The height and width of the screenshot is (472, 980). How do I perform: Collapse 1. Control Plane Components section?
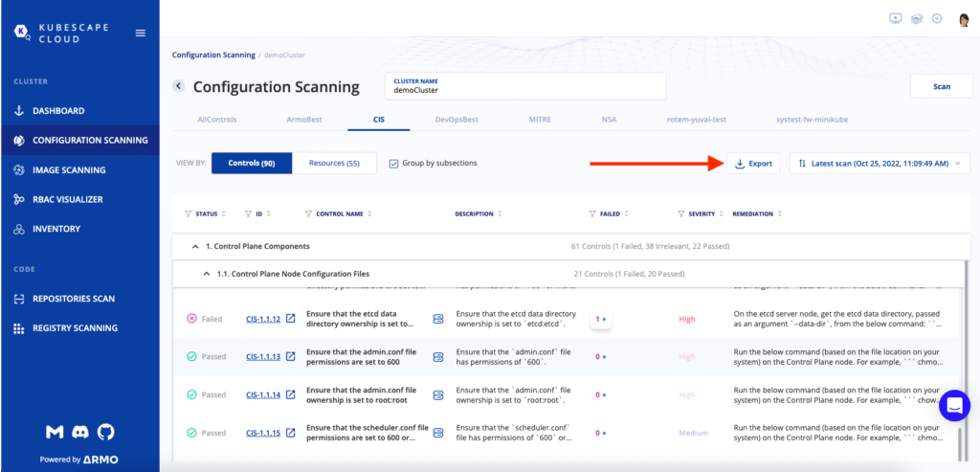click(x=195, y=246)
